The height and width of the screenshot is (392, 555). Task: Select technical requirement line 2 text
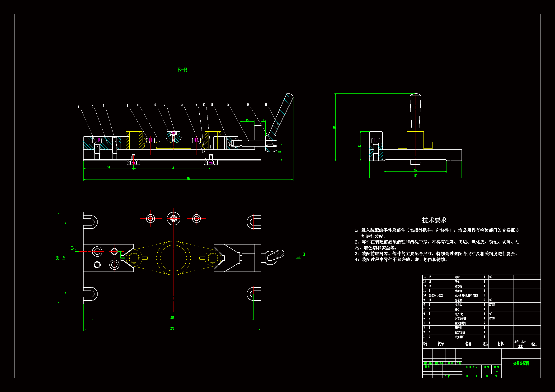(437, 245)
